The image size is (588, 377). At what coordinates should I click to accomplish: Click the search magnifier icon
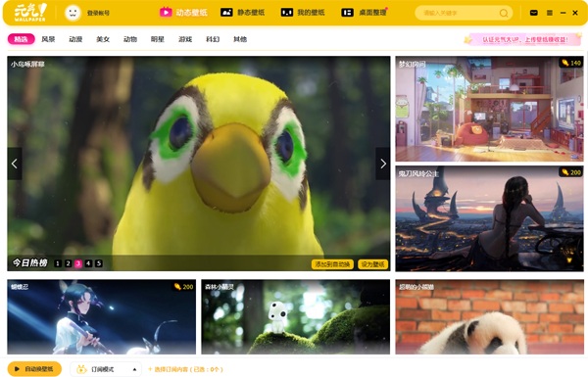tap(504, 13)
